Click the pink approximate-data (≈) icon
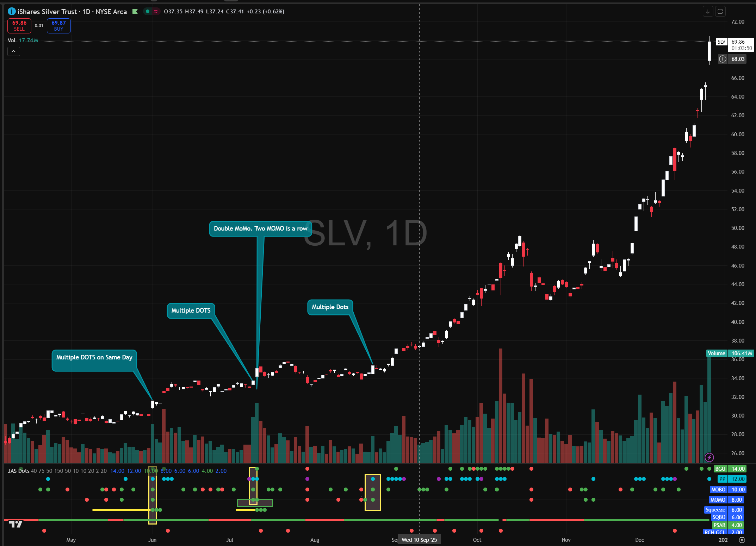 (155, 11)
